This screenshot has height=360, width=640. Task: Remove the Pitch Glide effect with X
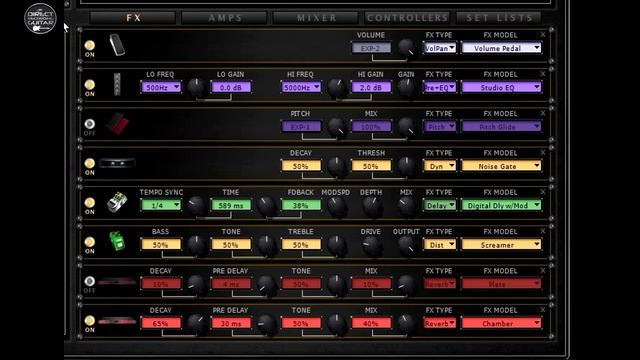coord(543,113)
